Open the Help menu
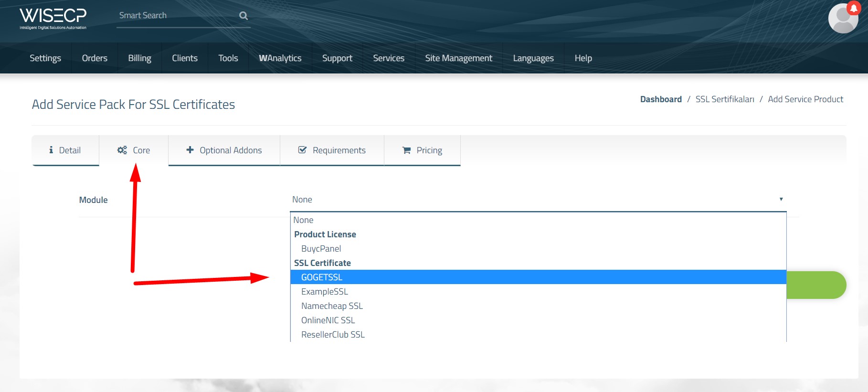868x392 pixels. click(583, 58)
